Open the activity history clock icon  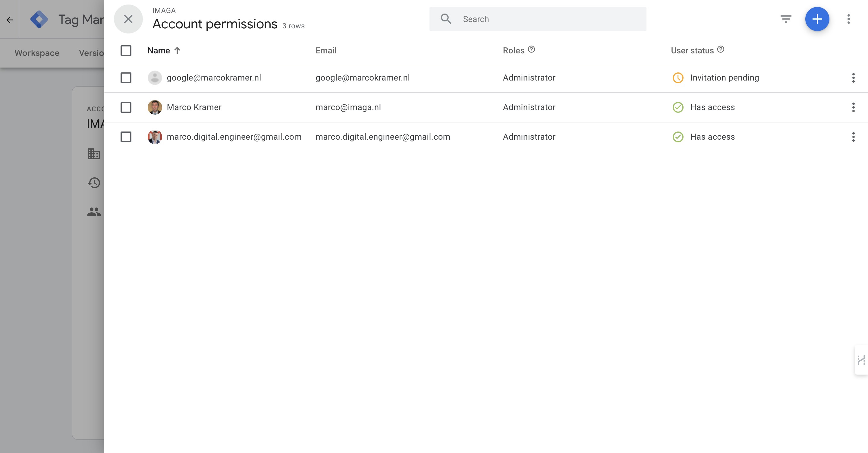(x=94, y=183)
